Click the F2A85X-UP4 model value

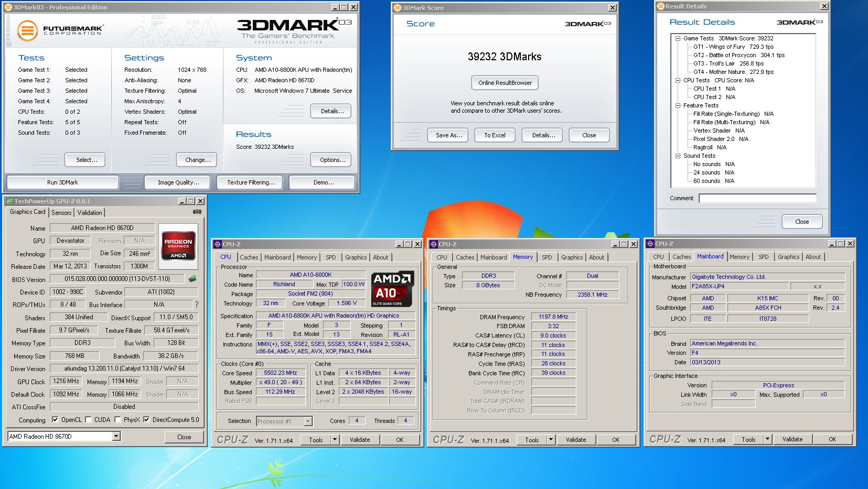tap(739, 287)
